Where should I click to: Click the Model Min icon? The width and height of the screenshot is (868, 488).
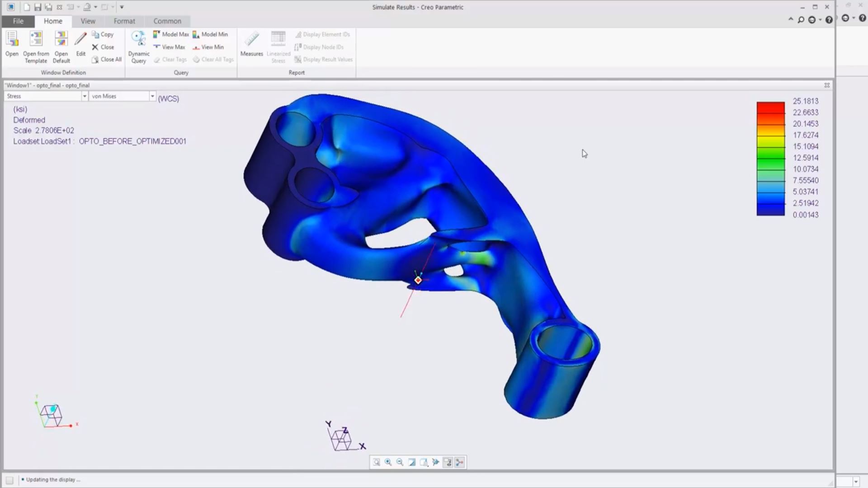pyautogui.click(x=196, y=34)
